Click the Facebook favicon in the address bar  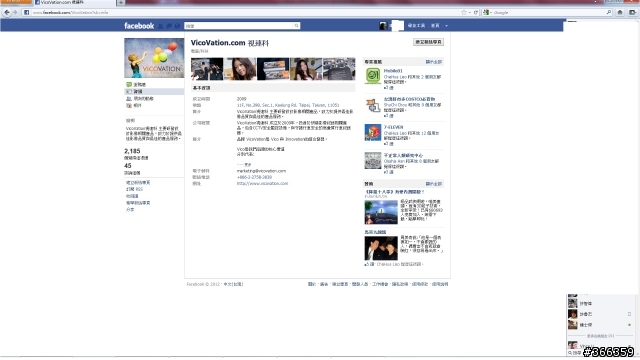(27, 12)
